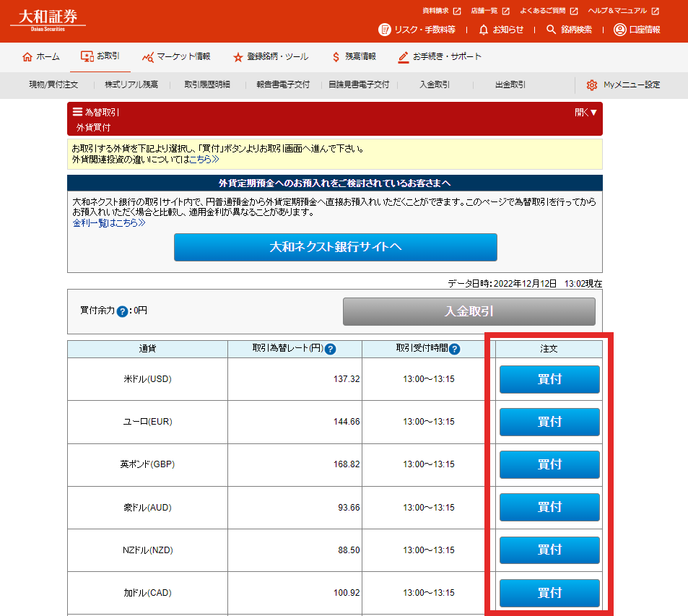Follow the 金利一覧はこちら≫ link
The image size is (688, 616).
[109, 223]
